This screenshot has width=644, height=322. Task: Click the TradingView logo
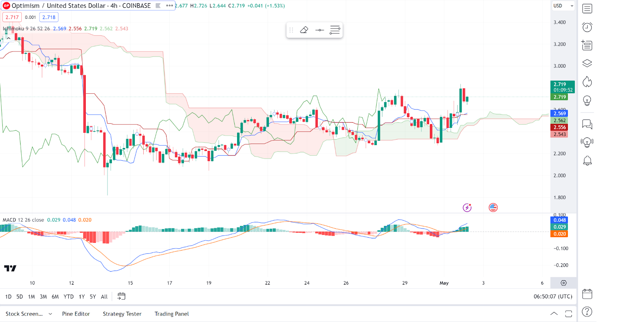tap(10, 268)
